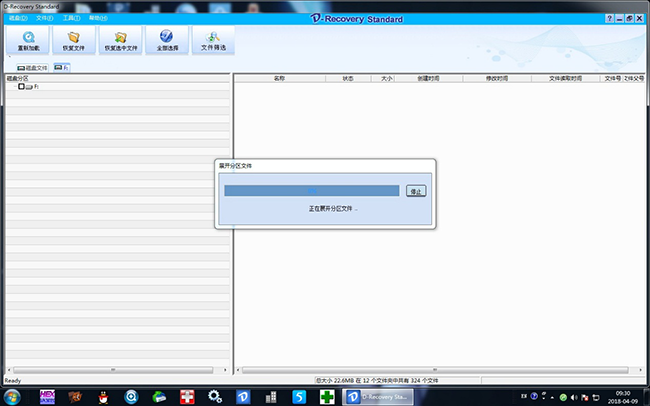Open the HEX editor taskbar icon

[47, 397]
